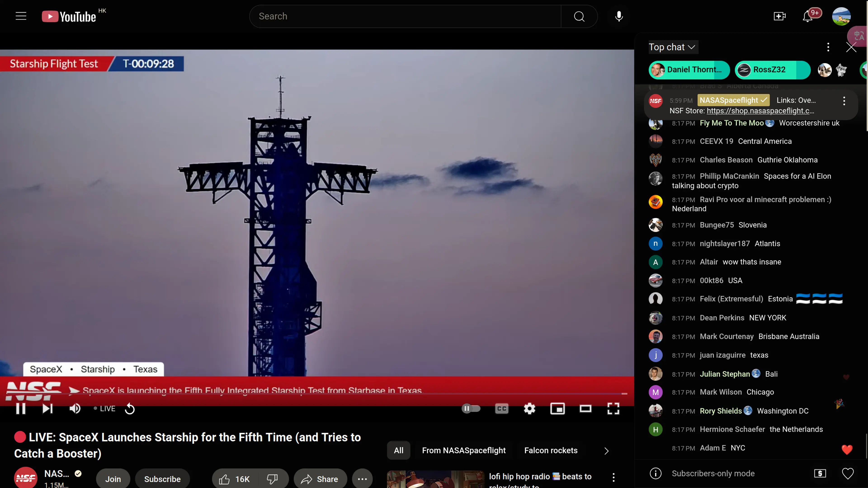This screenshot has width=868, height=488.
Task: Open NASASpaceflight channel avatar
Action: coord(26,478)
